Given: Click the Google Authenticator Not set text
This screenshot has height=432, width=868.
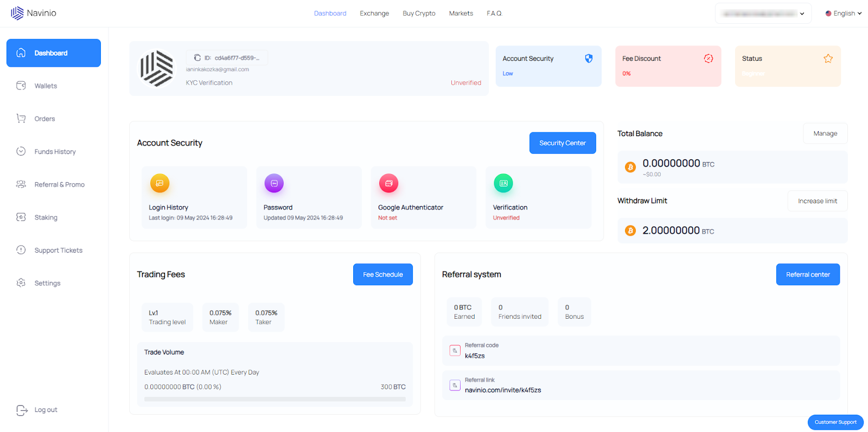Looking at the screenshot, I should pos(387,218).
